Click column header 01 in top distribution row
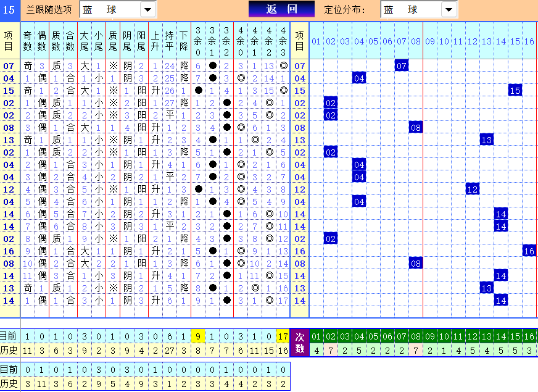This screenshot has height=392, width=538. point(316,41)
